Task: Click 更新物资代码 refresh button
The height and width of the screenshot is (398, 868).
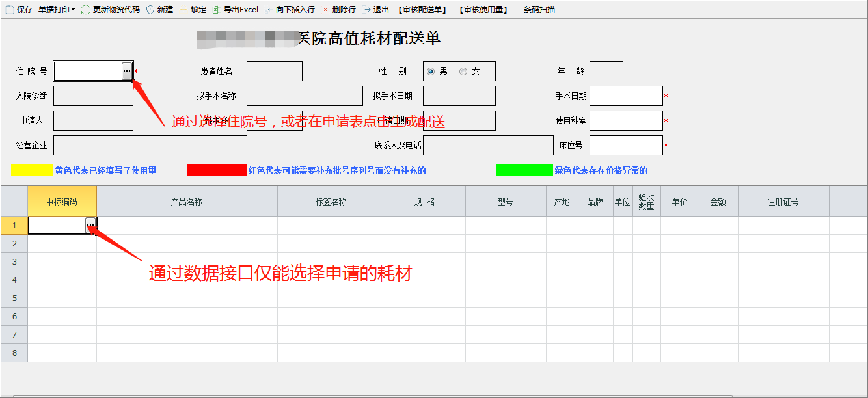Action: click(x=110, y=10)
